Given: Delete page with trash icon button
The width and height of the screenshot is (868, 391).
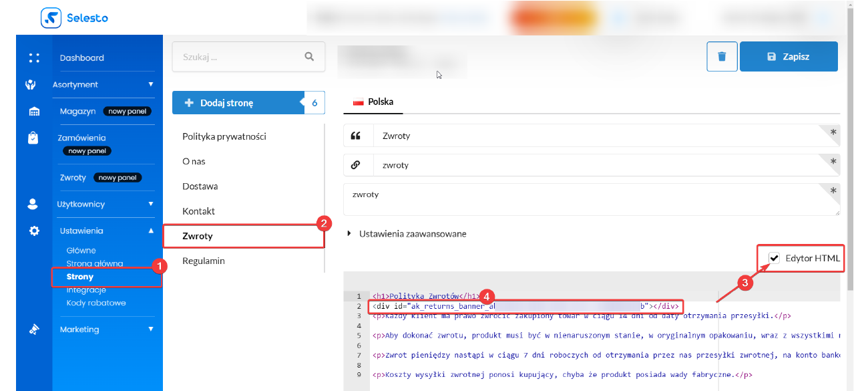Looking at the screenshot, I should [722, 56].
